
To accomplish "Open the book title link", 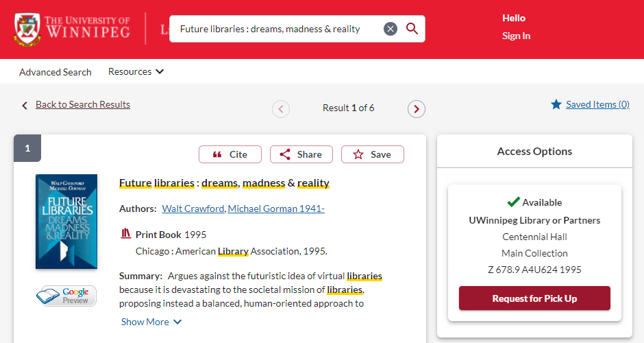I will 224,183.
